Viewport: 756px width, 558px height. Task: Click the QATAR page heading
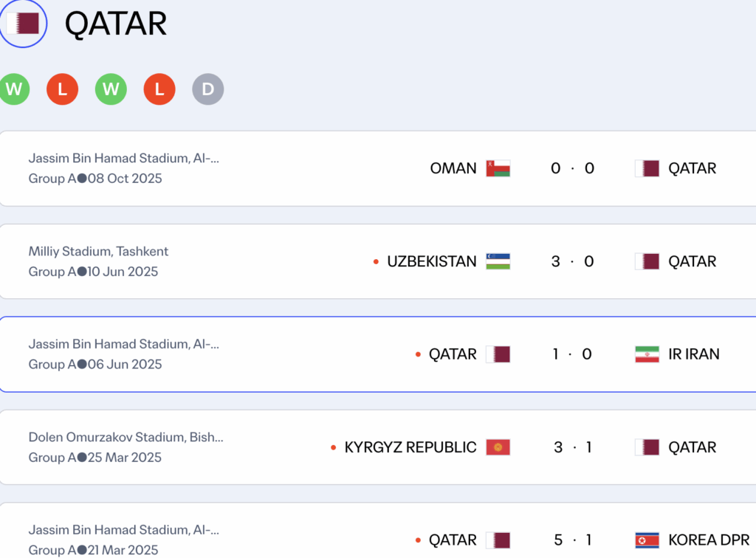pyautogui.click(x=116, y=24)
